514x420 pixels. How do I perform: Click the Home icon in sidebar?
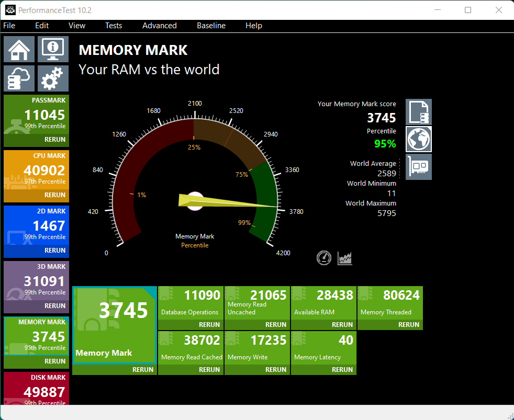[x=19, y=49]
